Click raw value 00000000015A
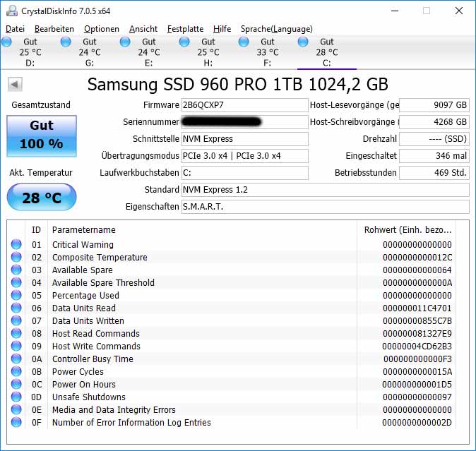Image resolution: width=476 pixels, height=451 pixels. (x=417, y=372)
